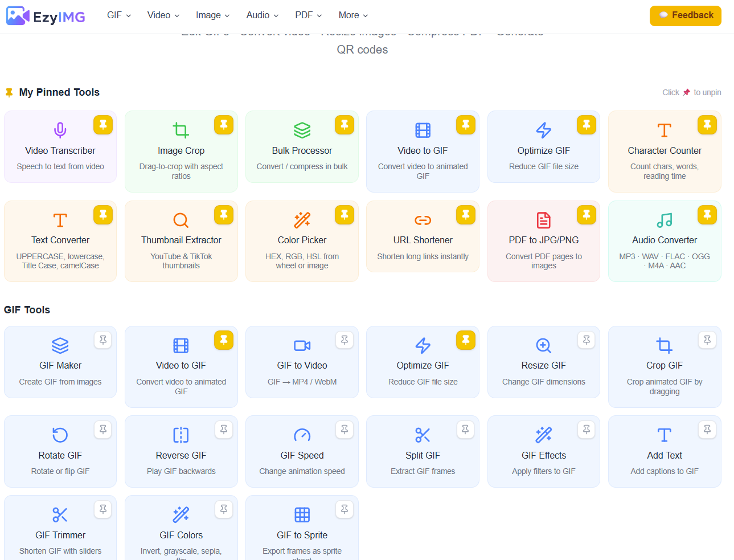
Task: Click the GIF Effects wand icon
Action: pos(544,435)
